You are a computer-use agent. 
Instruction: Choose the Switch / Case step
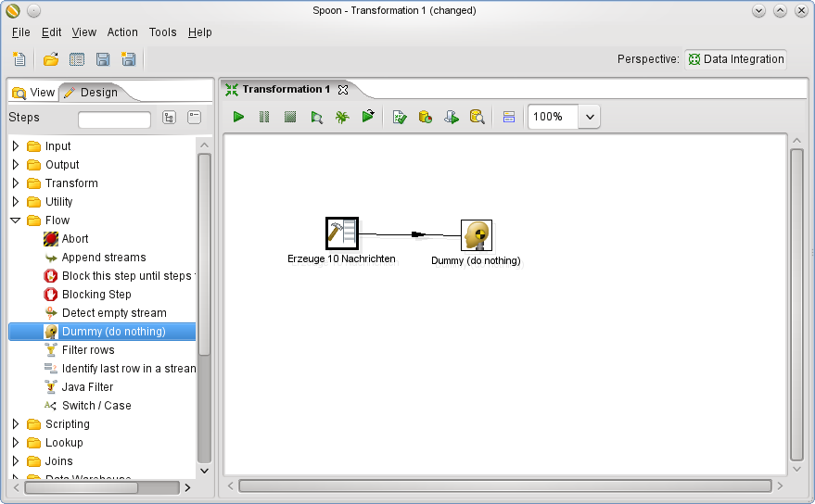point(88,406)
